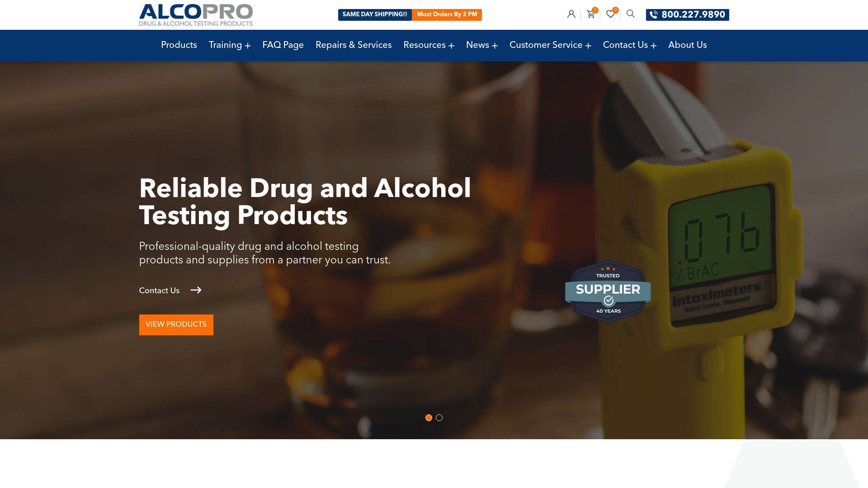
Task: Click the Contact Us link in hero
Action: [x=159, y=291]
